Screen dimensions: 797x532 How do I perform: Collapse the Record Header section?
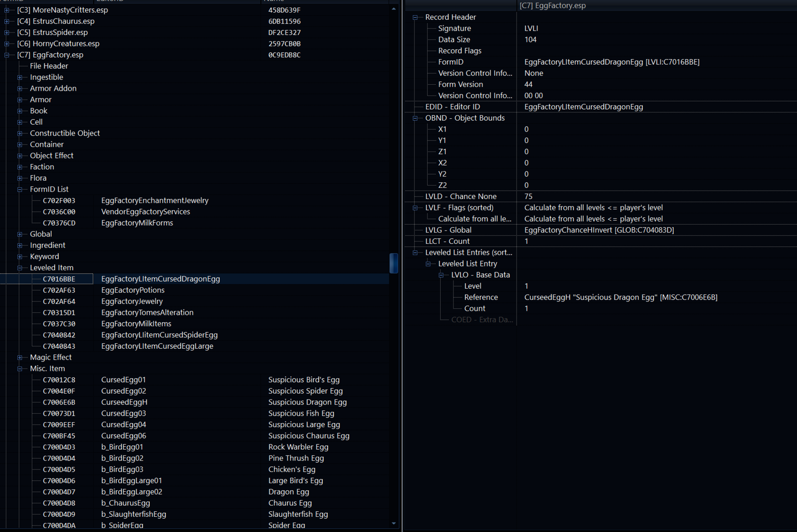[415, 17]
